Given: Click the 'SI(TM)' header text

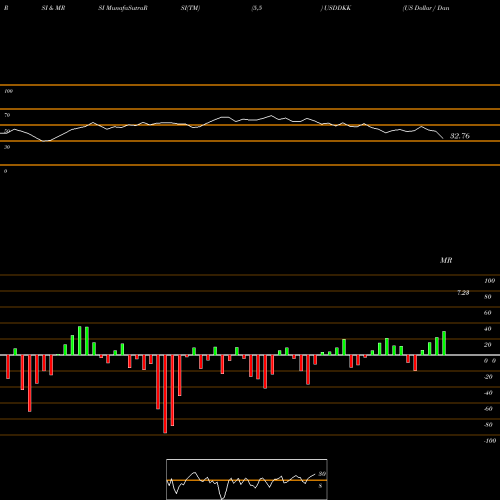Looking at the screenshot, I should point(190,8).
